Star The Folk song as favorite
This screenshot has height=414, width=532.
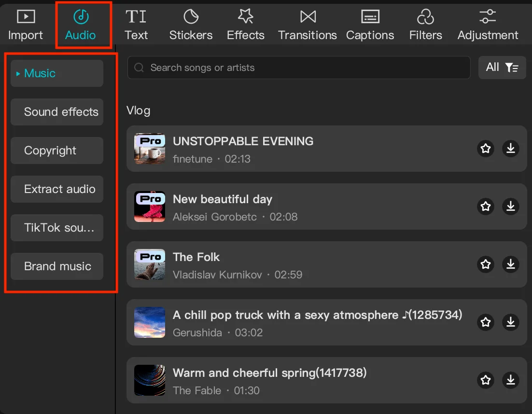486,264
